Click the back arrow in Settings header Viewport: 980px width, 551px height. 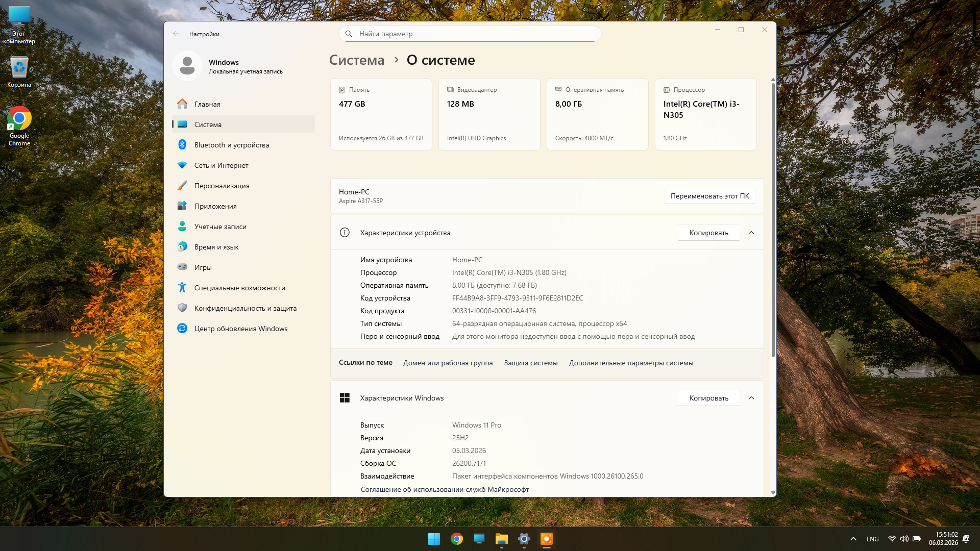pos(176,34)
